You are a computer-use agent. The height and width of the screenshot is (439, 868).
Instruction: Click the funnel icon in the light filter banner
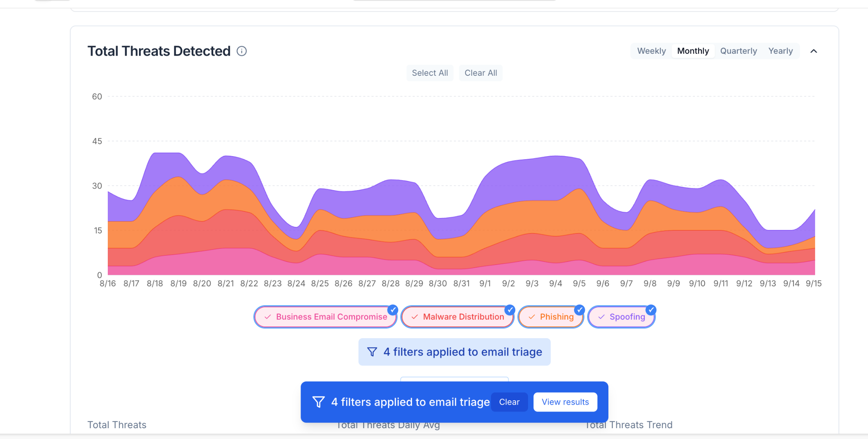pos(372,352)
